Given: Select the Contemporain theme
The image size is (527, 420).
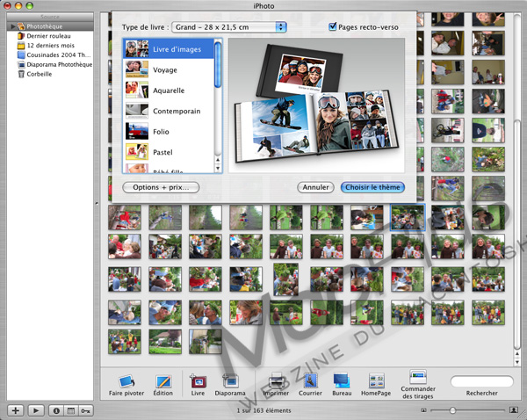Looking at the screenshot, I should pos(169,111).
